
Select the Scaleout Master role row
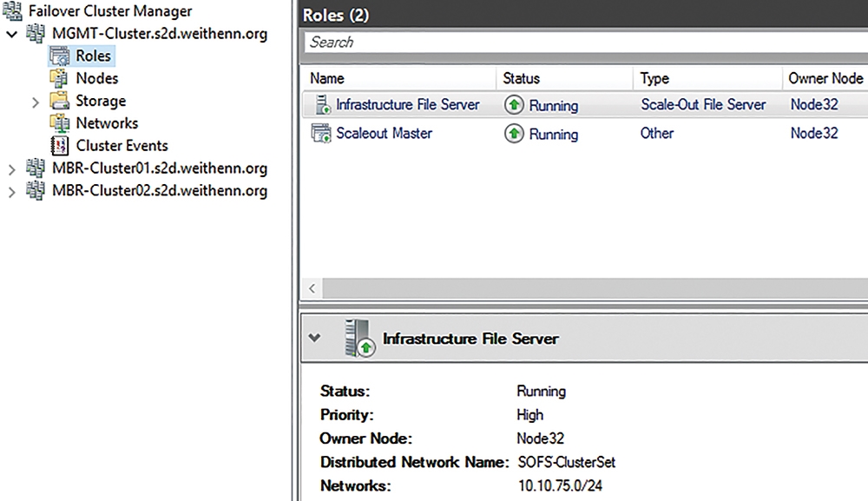pyautogui.click(x=585, y=134)
